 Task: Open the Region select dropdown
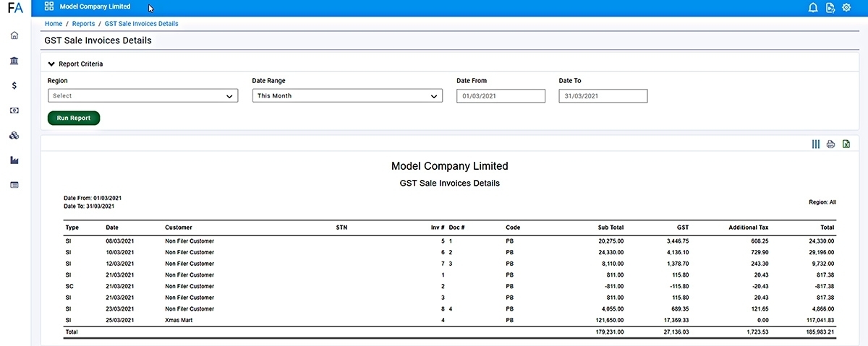click(x=142, y=95)
